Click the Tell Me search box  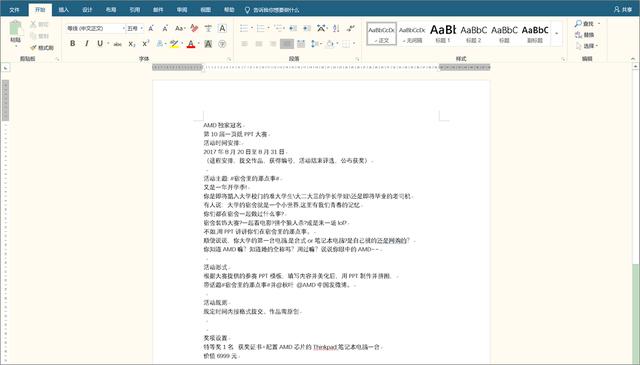point(272,10)
